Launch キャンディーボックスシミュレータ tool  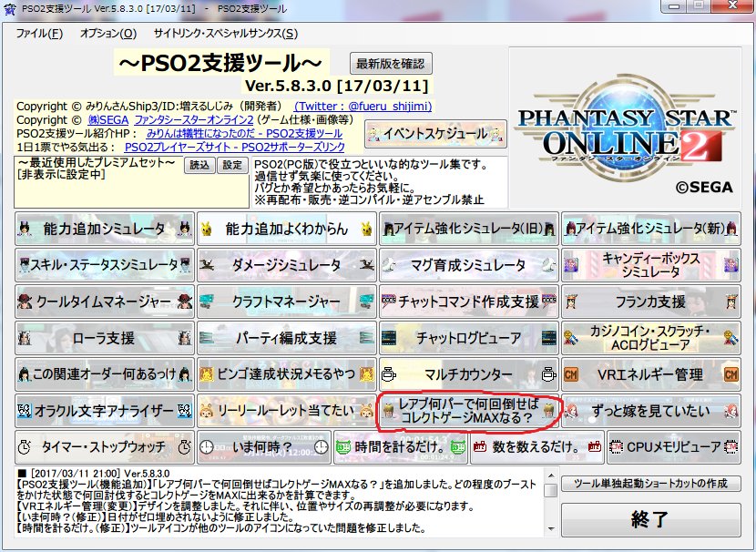pos(651,265)
